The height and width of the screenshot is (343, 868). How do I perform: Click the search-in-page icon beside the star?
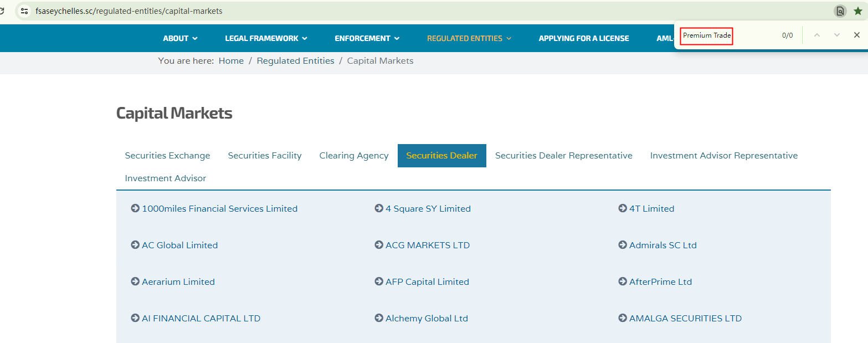[x=840, y=11]
